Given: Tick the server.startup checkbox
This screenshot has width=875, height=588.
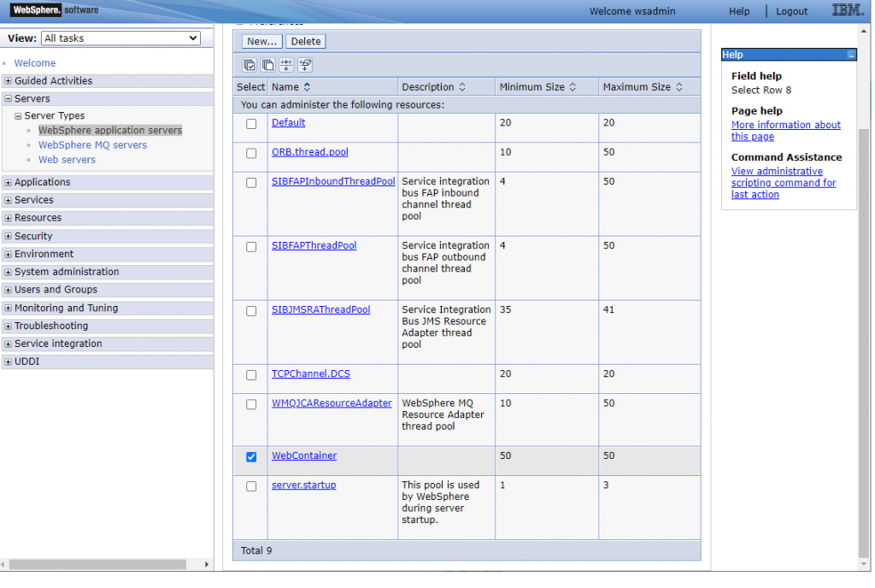Looking at the screenshot, I should click(x=251, y=486).
